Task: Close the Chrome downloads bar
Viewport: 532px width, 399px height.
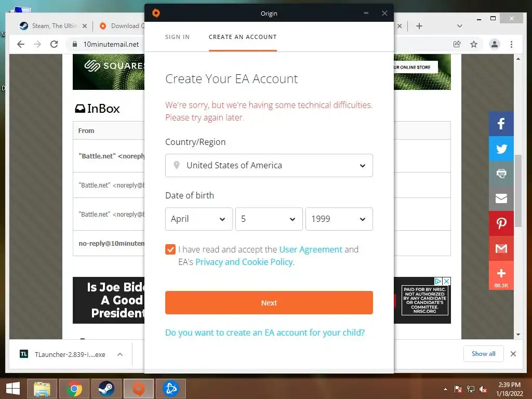Action: 513,354
